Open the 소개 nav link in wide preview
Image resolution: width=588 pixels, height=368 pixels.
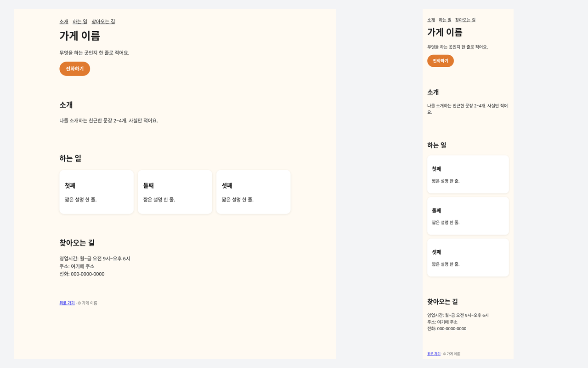coord(64,22)
